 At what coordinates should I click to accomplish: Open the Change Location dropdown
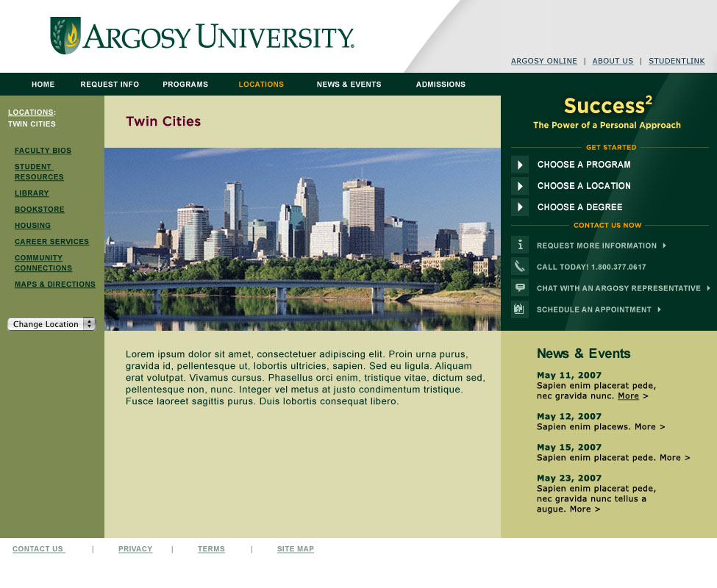(51, 324)
